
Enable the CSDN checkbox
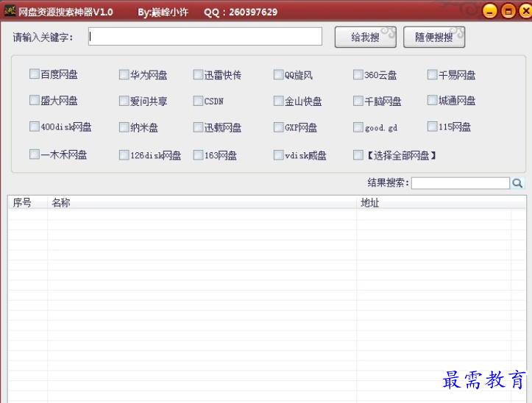[198, 101]
